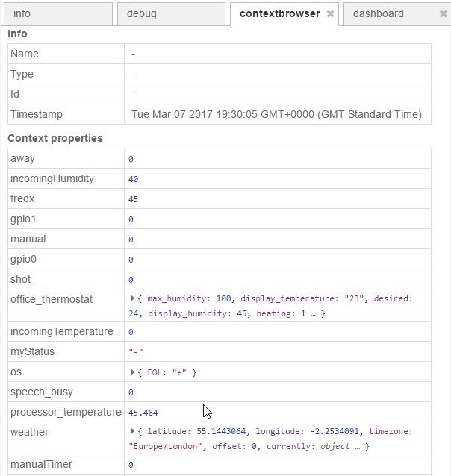
Task: Select the away property name
Action: point(22,158)
